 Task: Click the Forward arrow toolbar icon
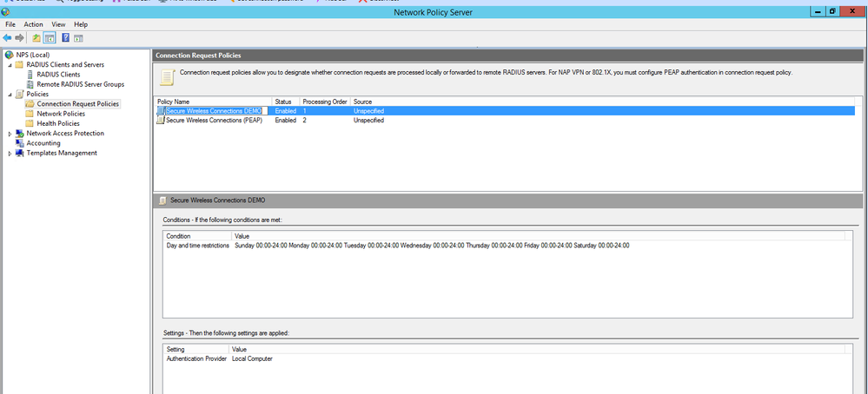click(20, 38)
